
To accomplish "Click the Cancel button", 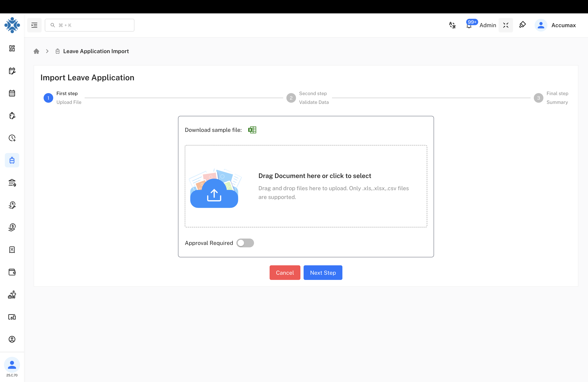I will click(x=285, y=273).
